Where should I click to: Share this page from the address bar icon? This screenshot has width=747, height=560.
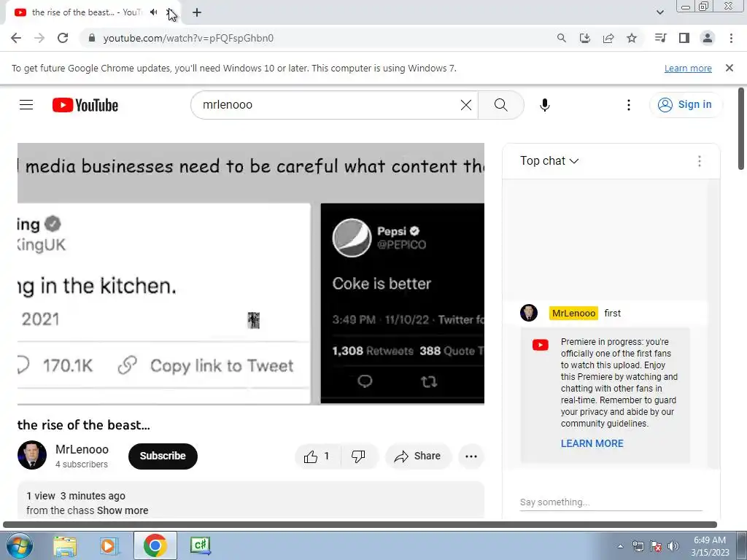coord(608,38)
